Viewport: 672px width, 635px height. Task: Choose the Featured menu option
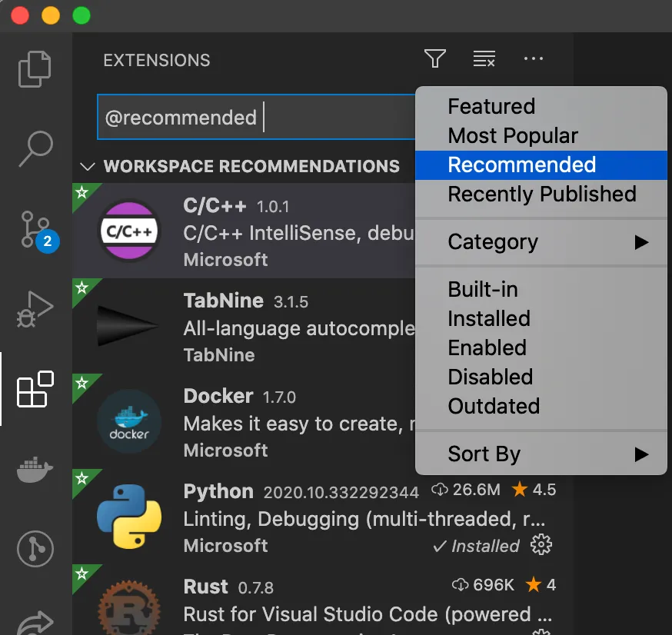click(x=491, y=107)
